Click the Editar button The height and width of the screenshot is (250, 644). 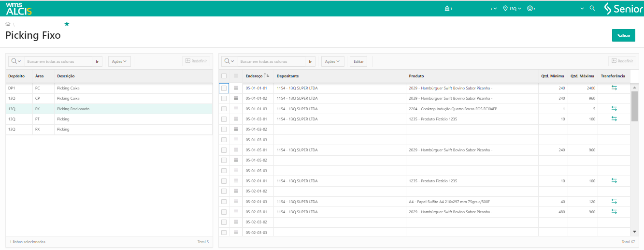tap(358, 61)
